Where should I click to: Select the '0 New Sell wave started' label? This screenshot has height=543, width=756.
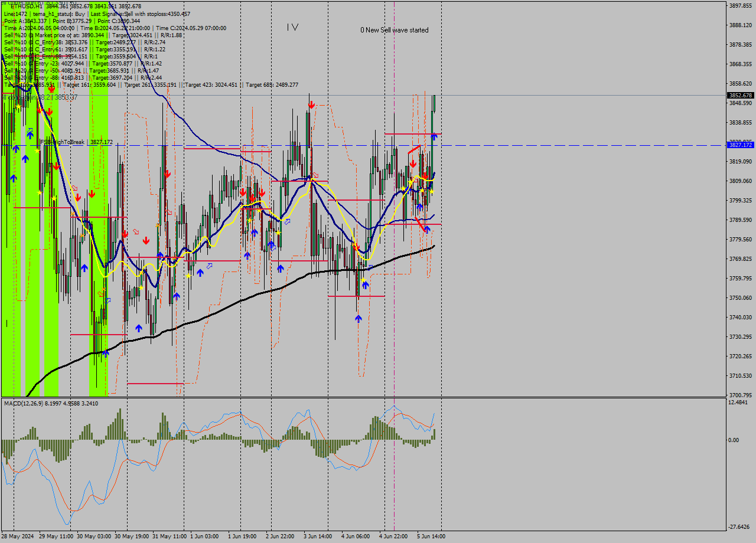[x=395, y=30]
